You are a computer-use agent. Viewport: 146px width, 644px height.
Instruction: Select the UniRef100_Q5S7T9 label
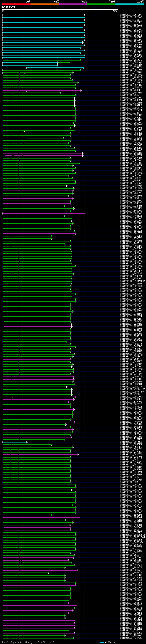(x=131, y=87)
